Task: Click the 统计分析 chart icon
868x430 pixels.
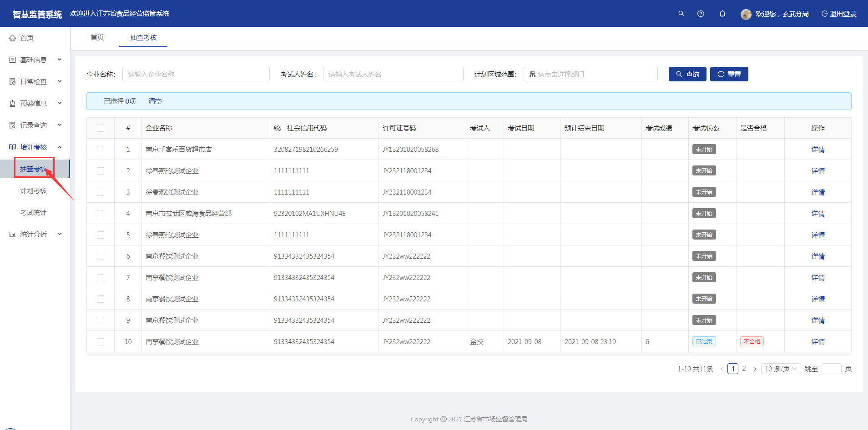Action: 13,235
